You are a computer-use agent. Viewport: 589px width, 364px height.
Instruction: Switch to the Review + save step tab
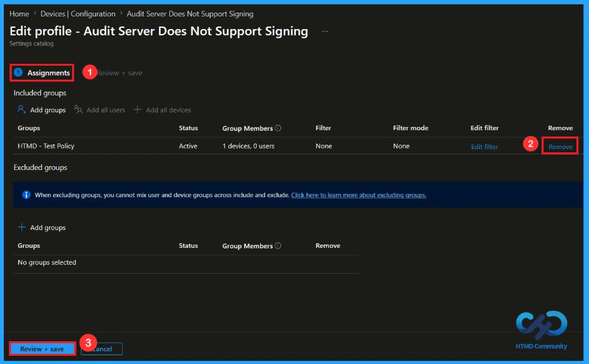(119, 73)
